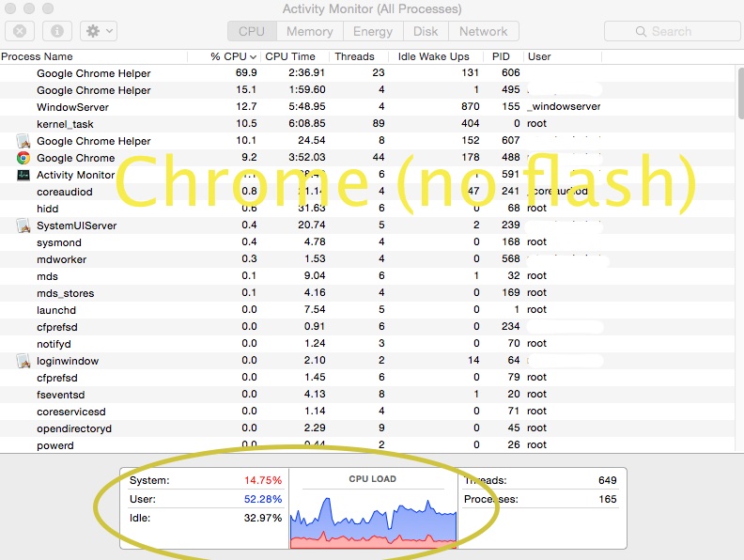Image resolution: width=744 pixels, height=560 pixels.
Task: Sort by Process Name column header
Action: coord(94,56)
